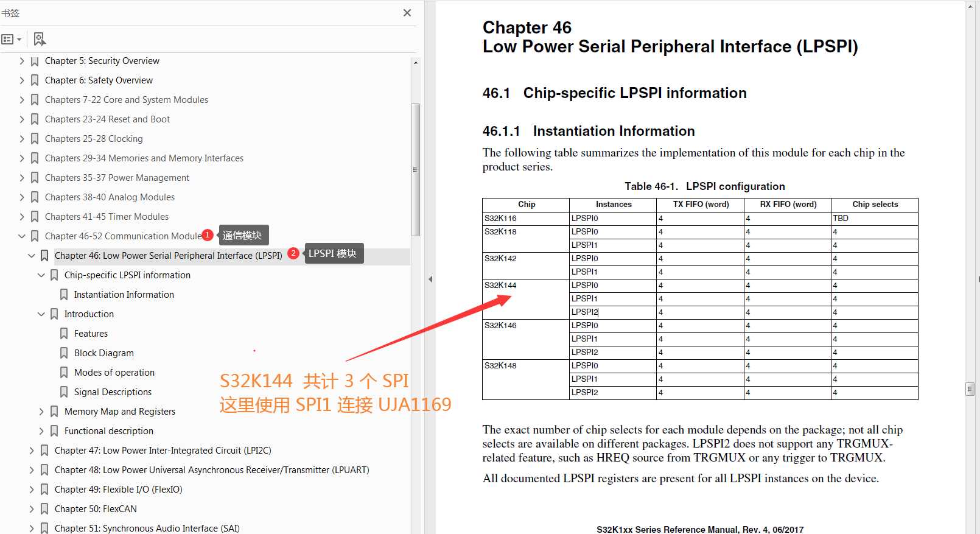This screenshot has width=980, height=534.
Task: Open Chapter 49: Flexible I/O bookmark
Action: click(x=119, y=490)
